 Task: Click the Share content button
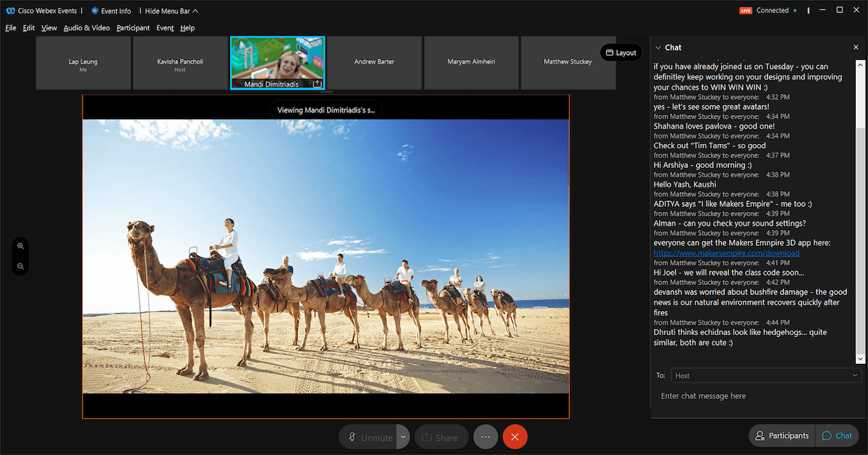click(x=440, y=437)
